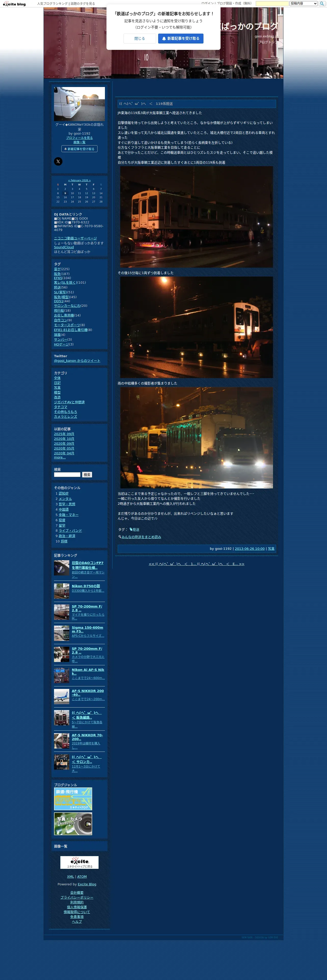The height and width of the screenshot is (980, 327).
Task: Close the notification popup with 閉じる
Action: click(140, 38)
